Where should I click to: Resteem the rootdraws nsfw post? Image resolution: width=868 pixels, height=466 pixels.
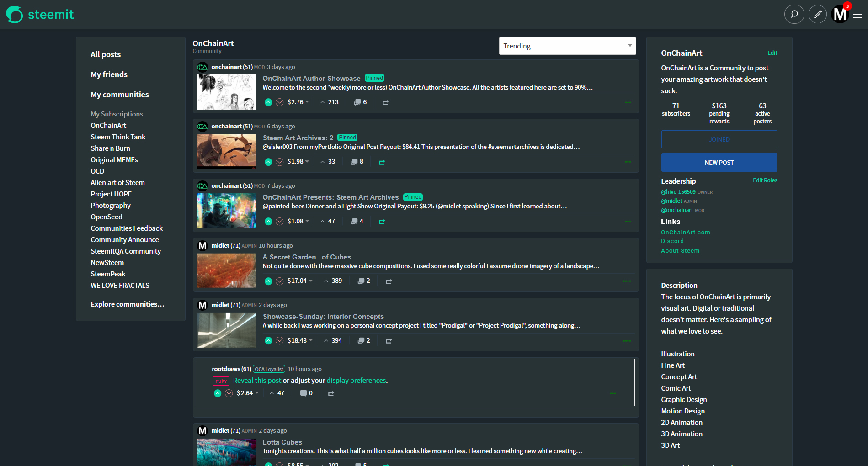(x=331, y=393)
